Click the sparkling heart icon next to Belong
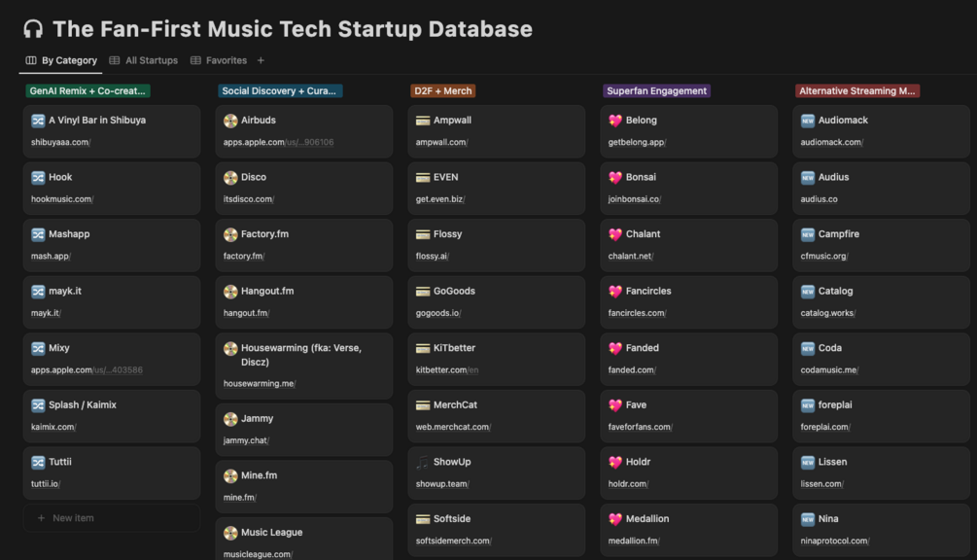This screenshot has height=560, width=977. pos(615,121)
